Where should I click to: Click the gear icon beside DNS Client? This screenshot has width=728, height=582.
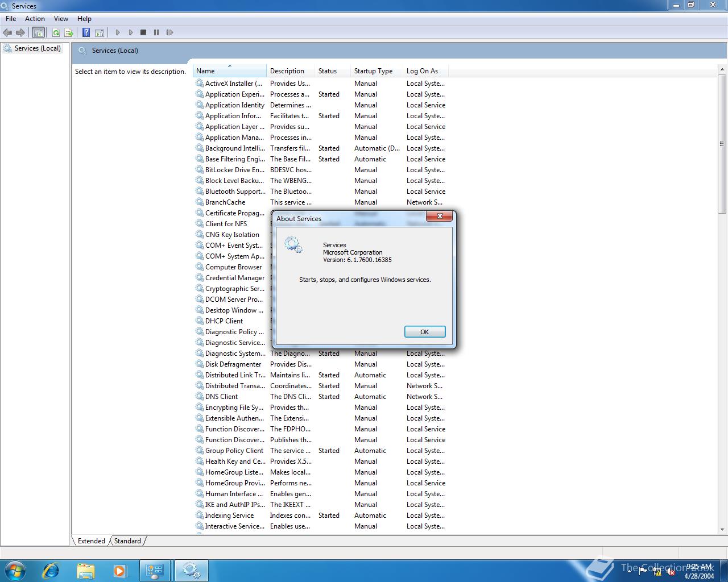click(200, 396)
